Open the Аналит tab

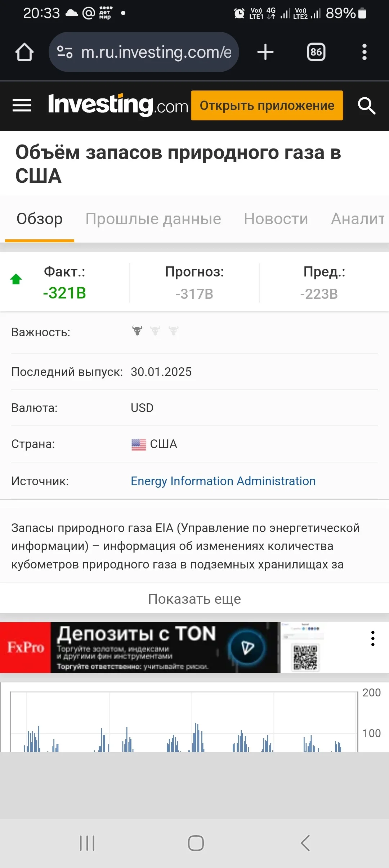(x=358, y=219)
